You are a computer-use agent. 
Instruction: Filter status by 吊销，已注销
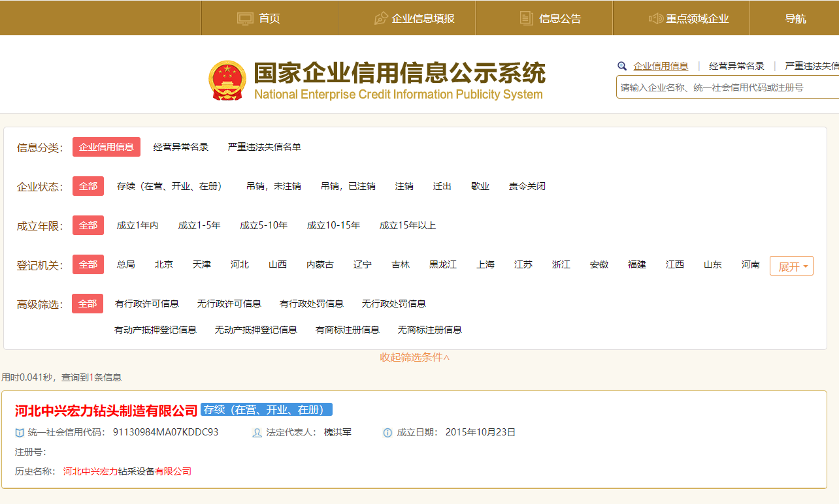tap(348, 186)
